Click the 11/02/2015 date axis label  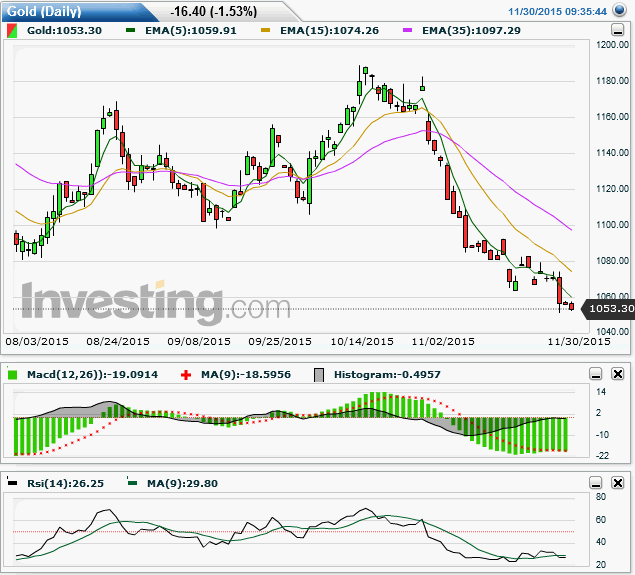pyautogui.click(x=443, y=342)
